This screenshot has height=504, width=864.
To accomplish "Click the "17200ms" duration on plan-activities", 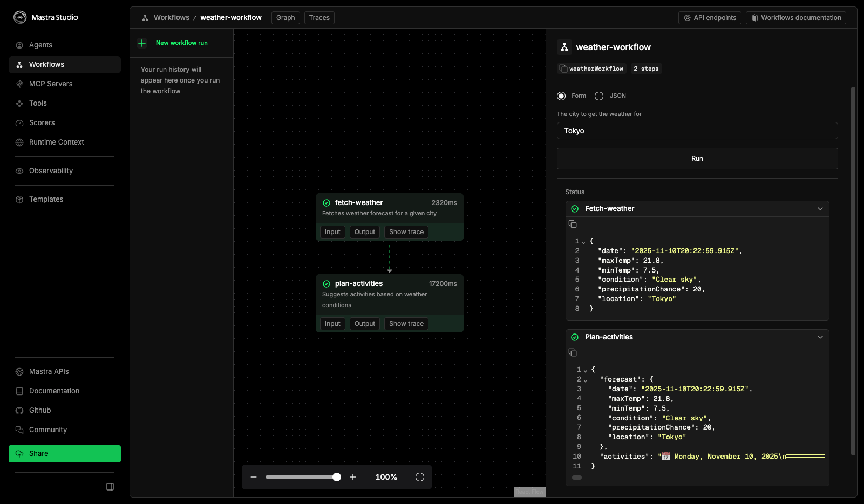I will 443,284.
